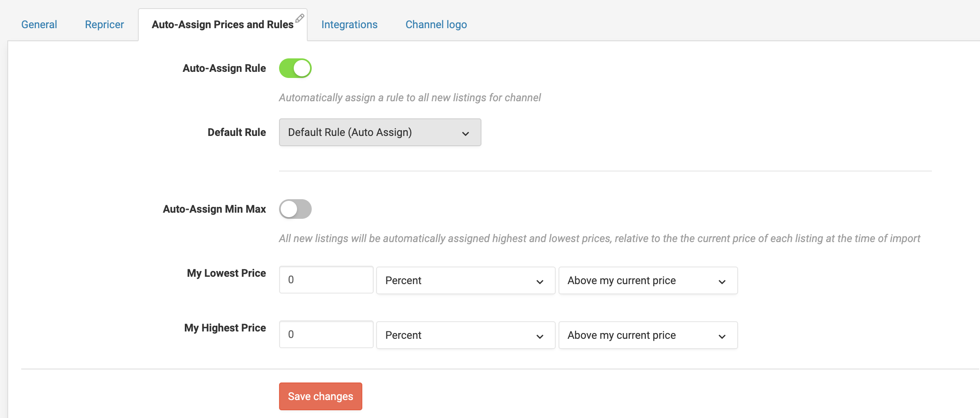Screen dimensions: 980x418
Task: Open My Highest Price 'Above my current price' dropdown
Action: (x=648, y=335)
